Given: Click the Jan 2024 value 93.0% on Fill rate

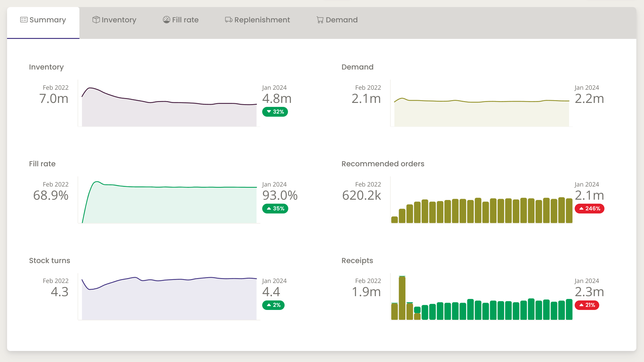Looking at the screenshot, I should 280,195.
